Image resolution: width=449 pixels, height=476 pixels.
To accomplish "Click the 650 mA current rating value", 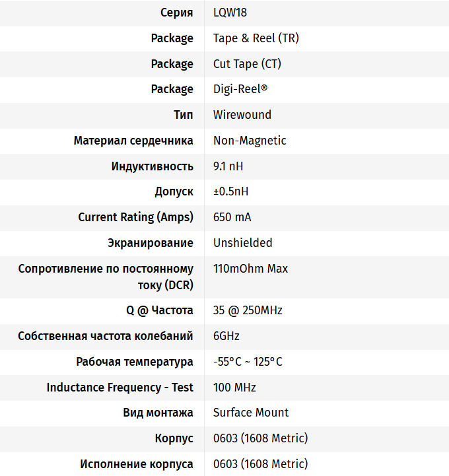I will tap(232, 217).
